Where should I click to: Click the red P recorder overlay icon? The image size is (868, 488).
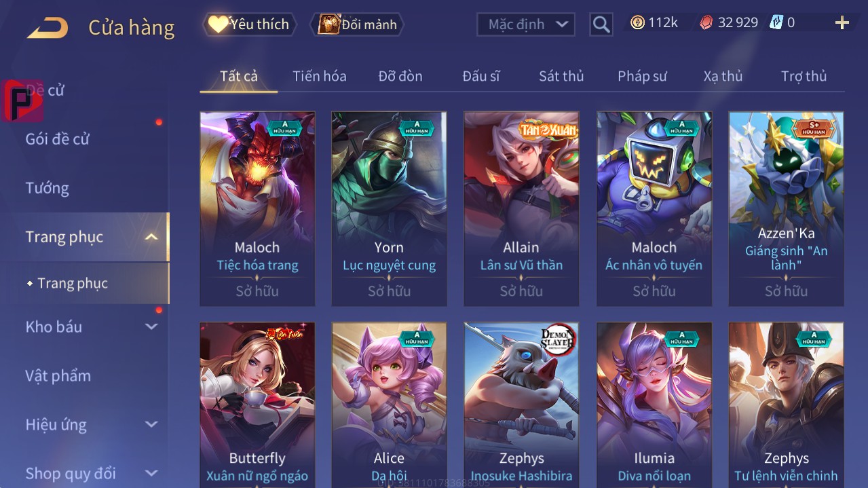[22, 100]
